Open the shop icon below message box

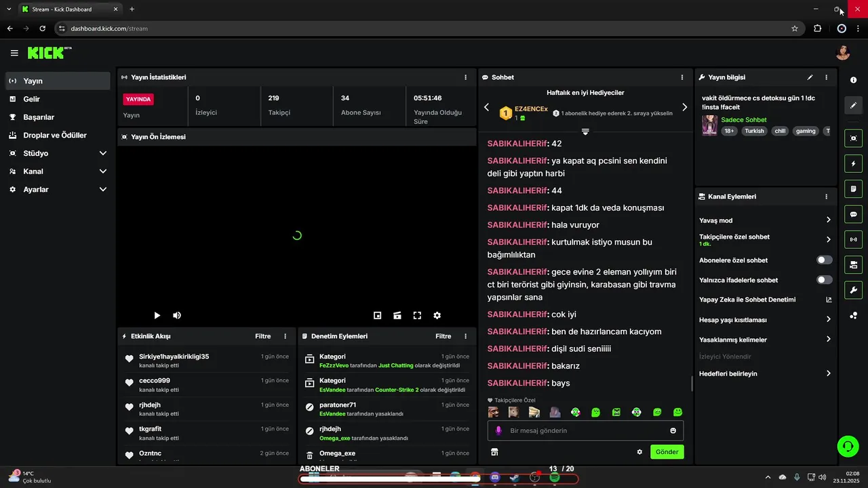click(494, 452)
